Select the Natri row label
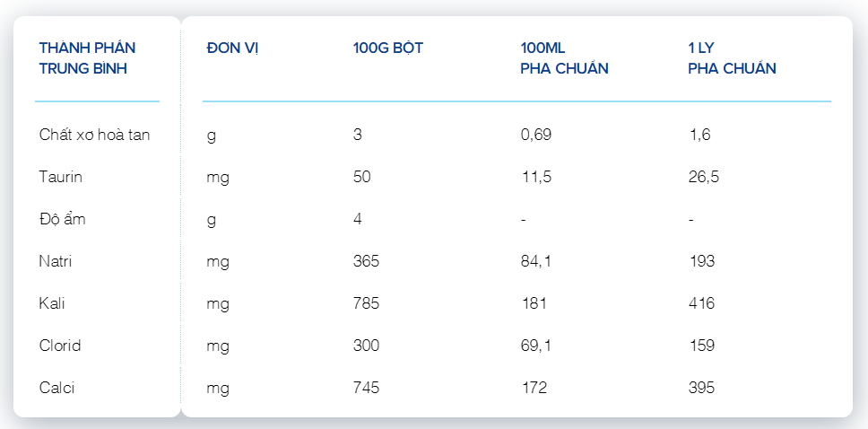Screen dimensions: 868x429 click(56, 261)
